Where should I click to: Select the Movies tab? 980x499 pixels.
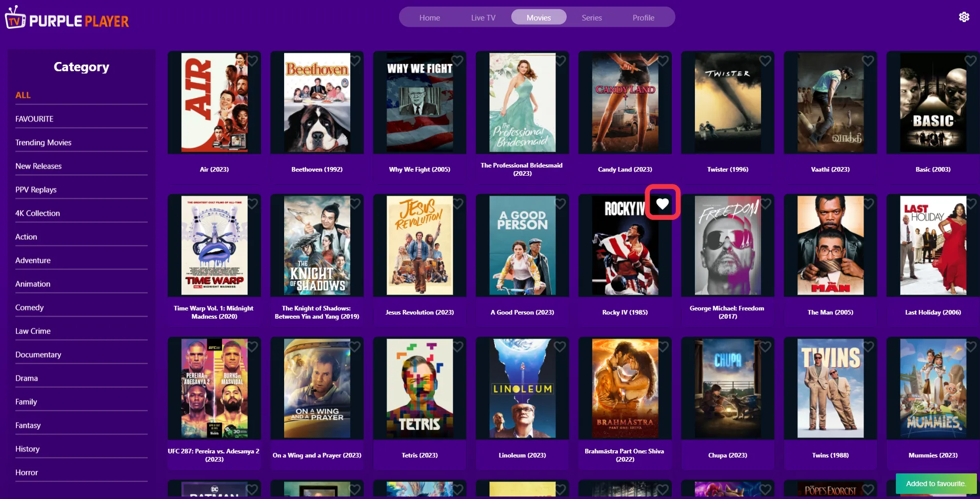point(538,17)
